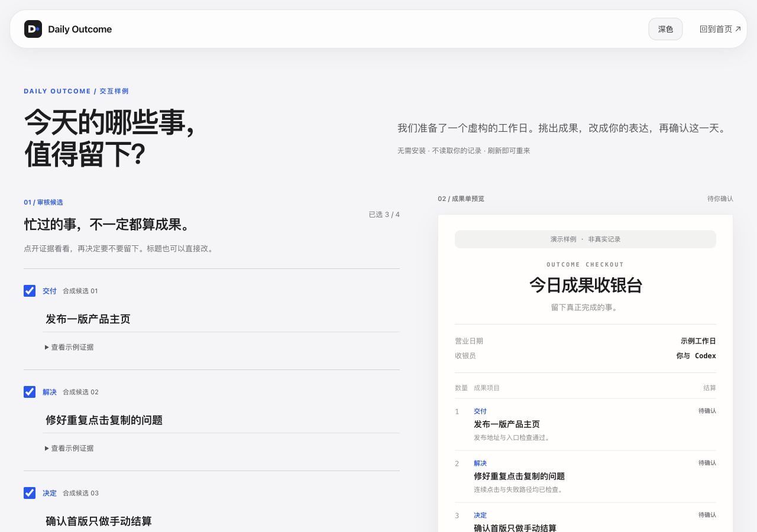The height and width of the screenshot is (532, 757).
Task: Click the 交付 tag beside 合成候选 01
Action: pos(50,291)
